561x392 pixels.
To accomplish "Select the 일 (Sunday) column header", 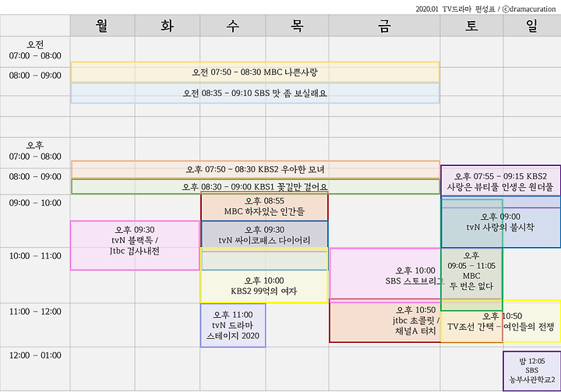I will click(x=532, y=26).
